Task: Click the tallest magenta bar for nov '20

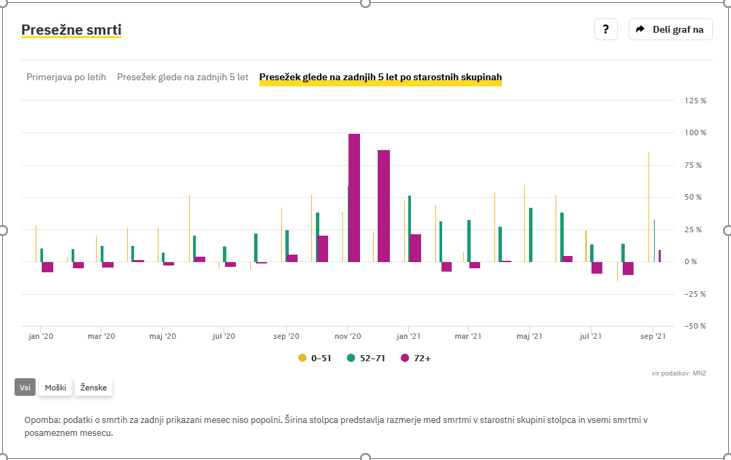Action: 354,198
